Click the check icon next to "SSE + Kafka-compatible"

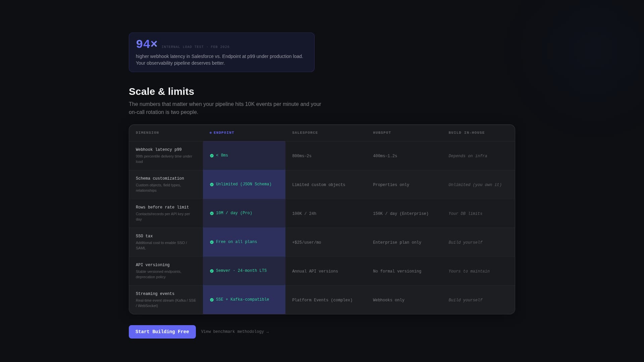pos(212,300)
